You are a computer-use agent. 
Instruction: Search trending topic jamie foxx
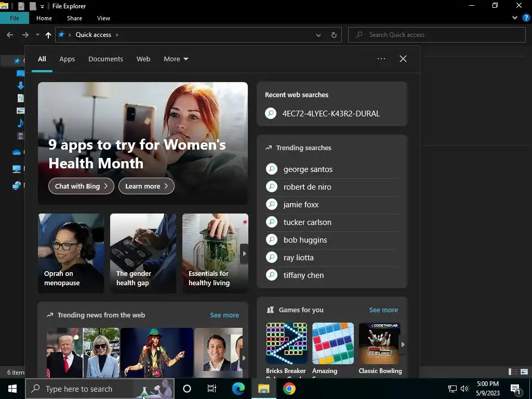(332, 205)
